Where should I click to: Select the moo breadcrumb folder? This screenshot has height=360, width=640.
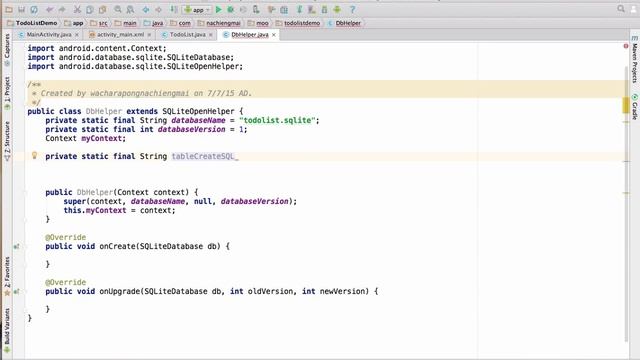[x=258, y=23]
